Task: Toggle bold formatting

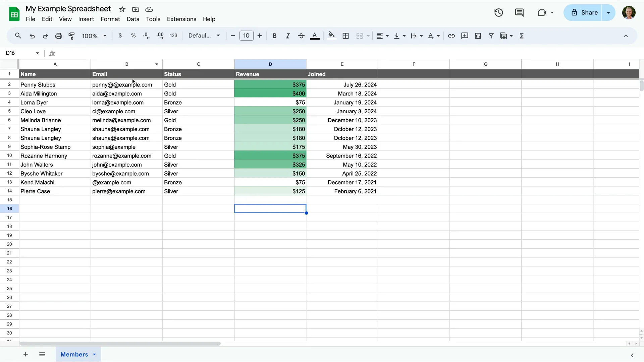Action: coord(274,36)
